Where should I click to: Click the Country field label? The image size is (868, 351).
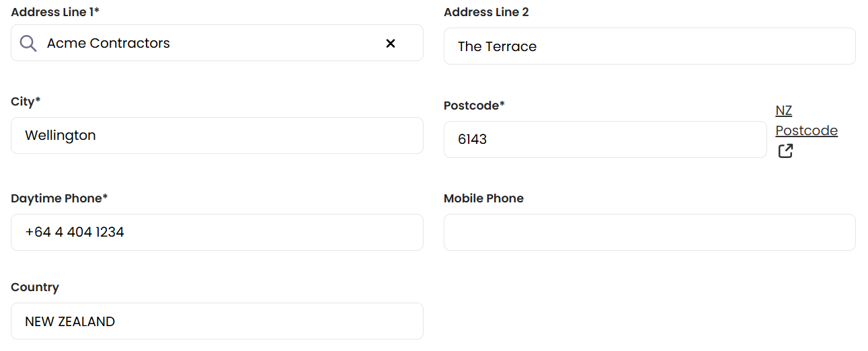[35, 287]
